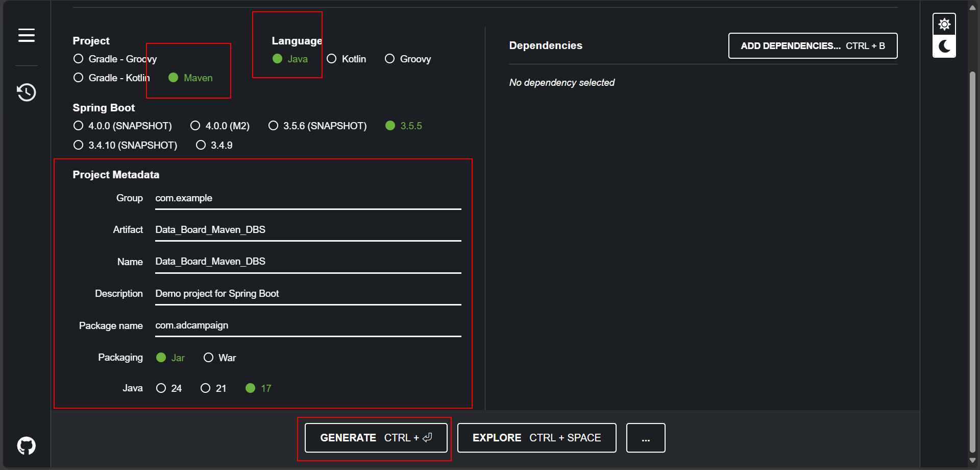
Task: Switch to dark theme moon icon
Action: tap(944, 46)
